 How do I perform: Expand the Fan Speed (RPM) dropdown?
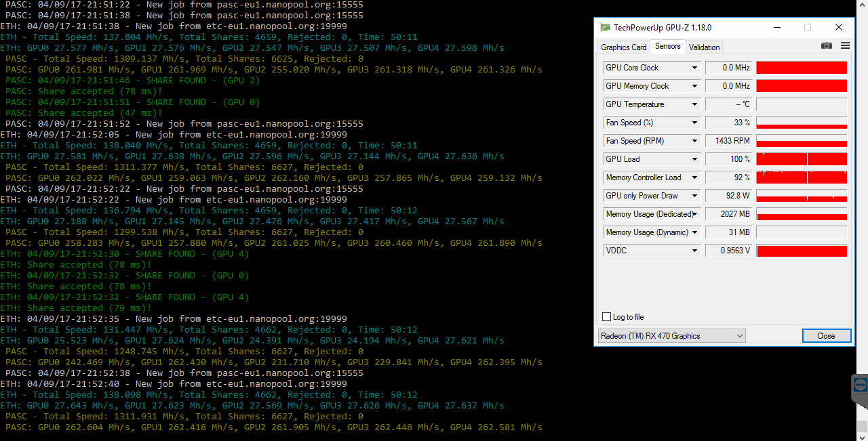click(694, 141)
